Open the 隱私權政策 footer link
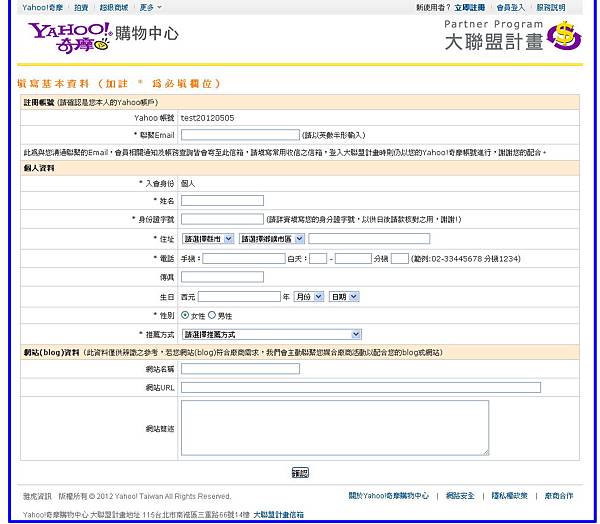Image resolution: width=600 pixels, height=524 pixels. pos(509,496)
